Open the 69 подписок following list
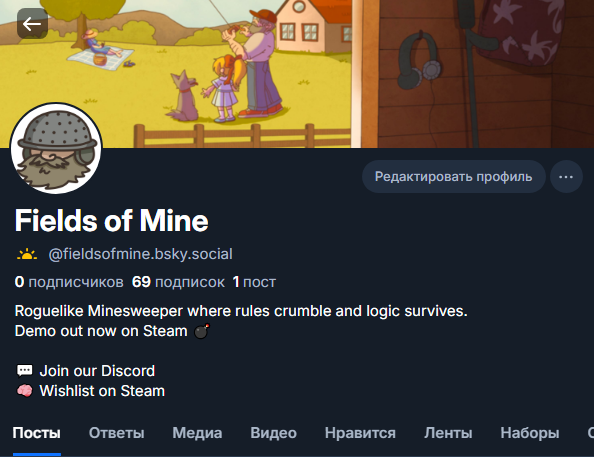Image resolution: width=594 pixels, height=457 pixels. pyautogui.click(x=178, y=282)
